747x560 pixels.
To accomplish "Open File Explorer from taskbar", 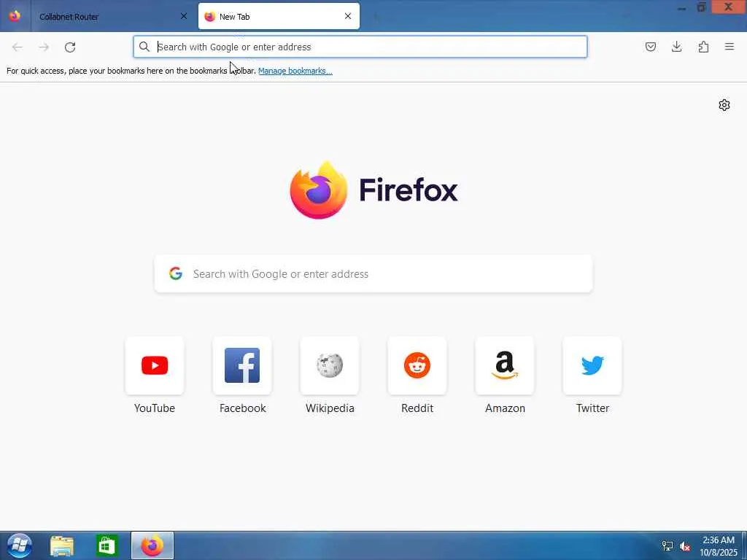I will click(62, 546).
